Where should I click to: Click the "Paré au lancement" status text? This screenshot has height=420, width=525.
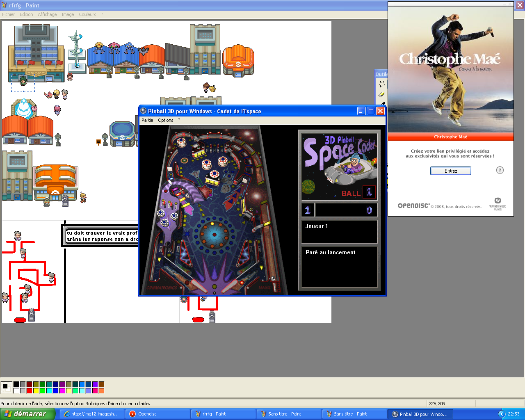tap(331, 252)
